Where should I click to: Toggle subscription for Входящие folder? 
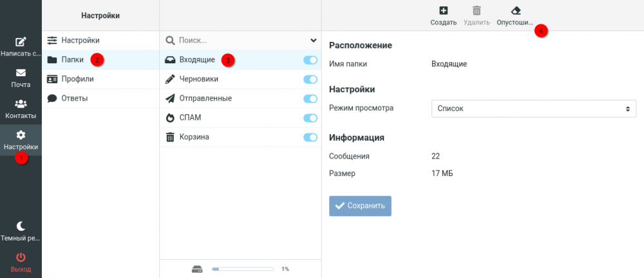(x=310, y=60)
